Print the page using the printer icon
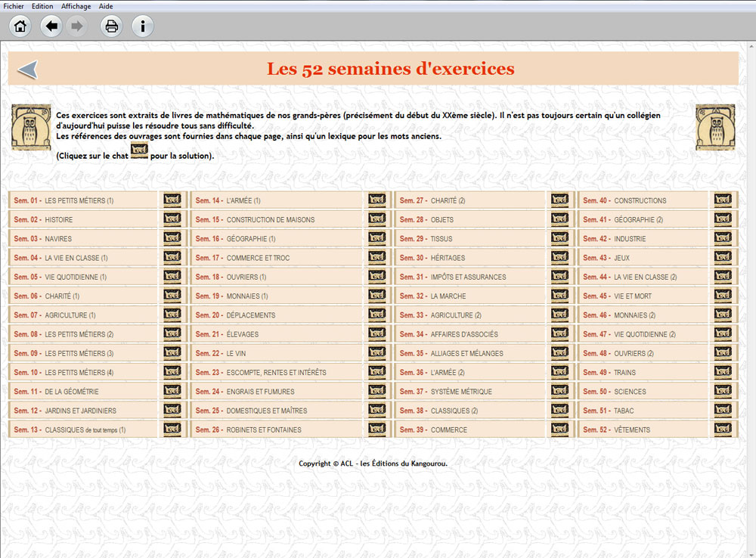Screen dimensions: 756x558 click(x=112, y=26)
